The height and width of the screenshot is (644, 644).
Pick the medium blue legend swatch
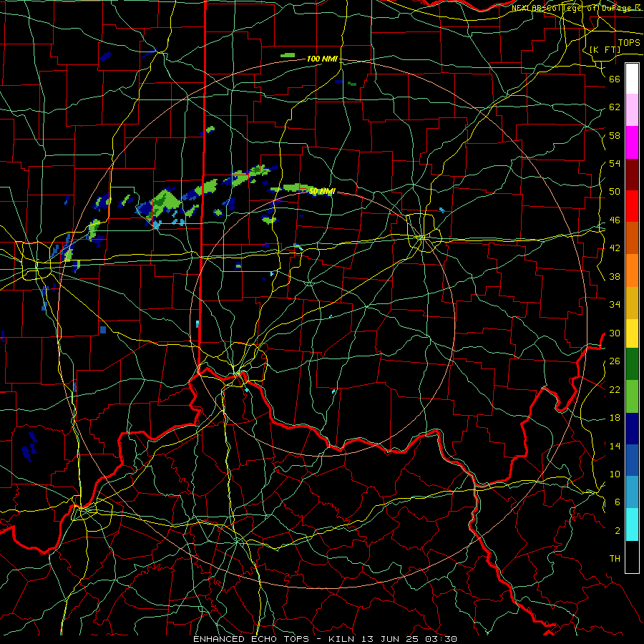pyautogui.click(x=632, y=460)
